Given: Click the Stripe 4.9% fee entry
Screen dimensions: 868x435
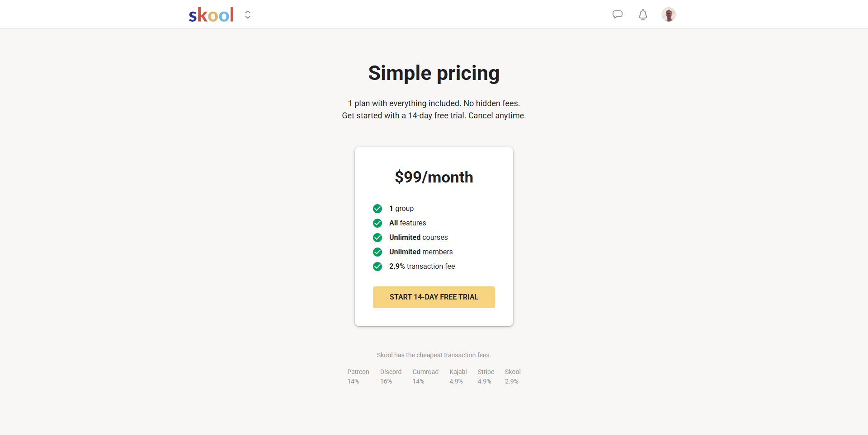Looking at the screenshot, I should pyautogui.click(x=486, y=376).
